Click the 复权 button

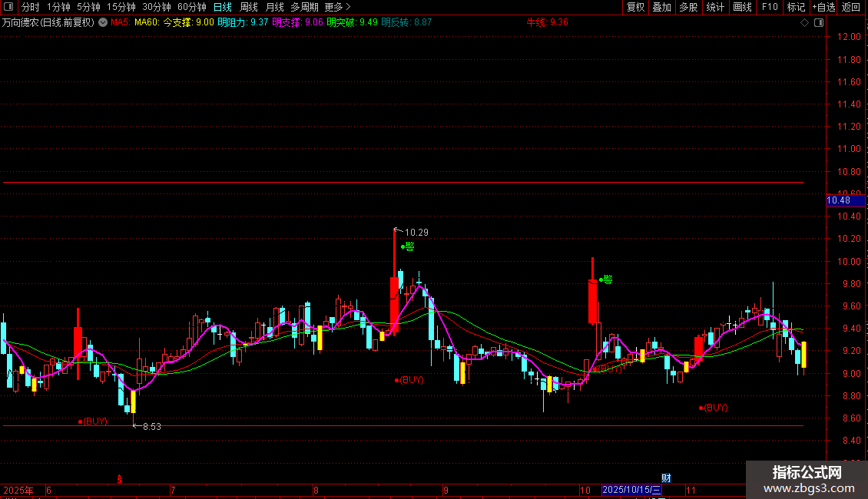point(635,7)
